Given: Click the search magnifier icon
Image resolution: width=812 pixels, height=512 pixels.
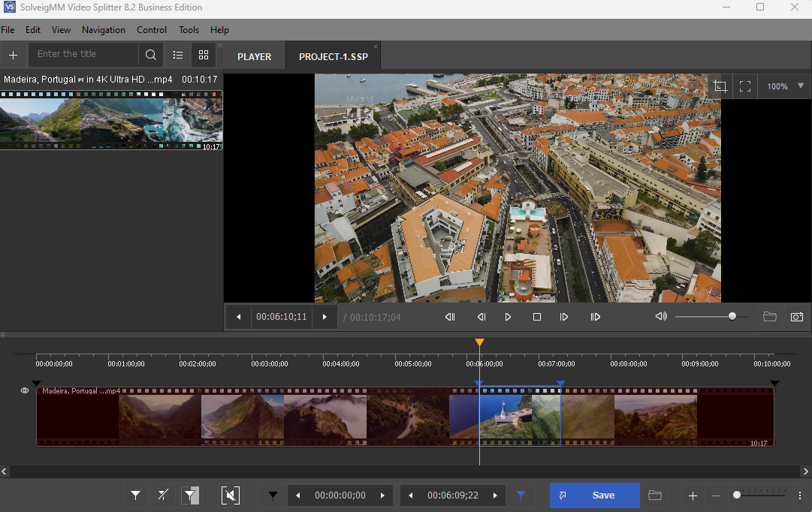Looking at the screenshot, I should click(x=151, y=55).
